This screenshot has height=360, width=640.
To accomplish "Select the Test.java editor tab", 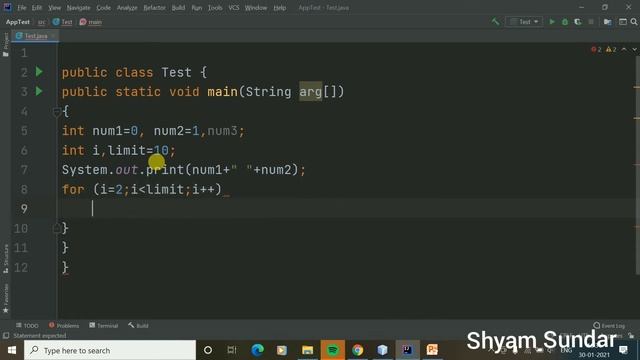I will (x=35, y=36).
